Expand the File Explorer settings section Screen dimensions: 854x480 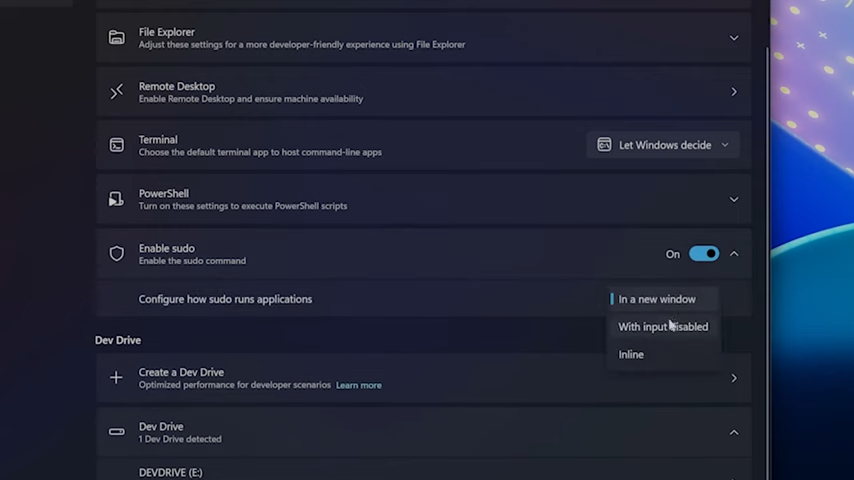pos(733,38)
